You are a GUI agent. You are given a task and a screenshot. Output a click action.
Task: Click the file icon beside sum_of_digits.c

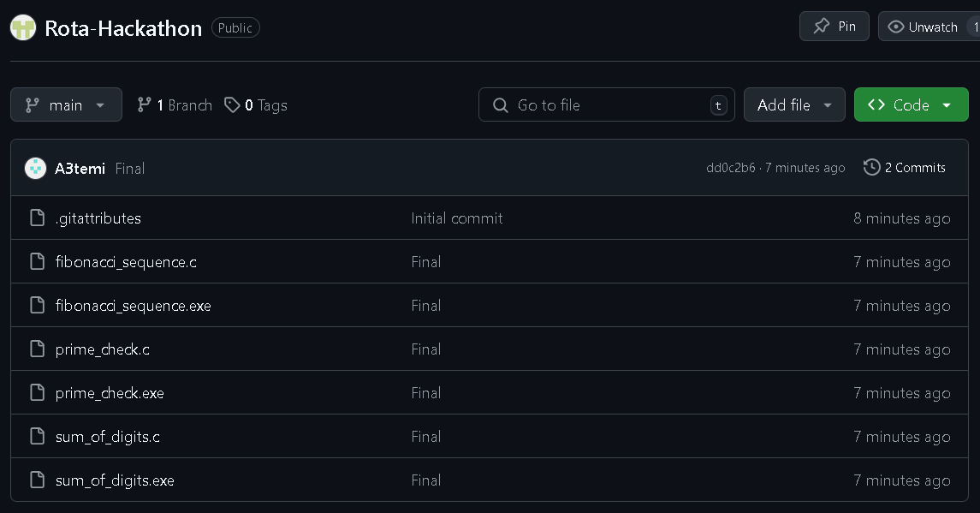tap(37, 436)
